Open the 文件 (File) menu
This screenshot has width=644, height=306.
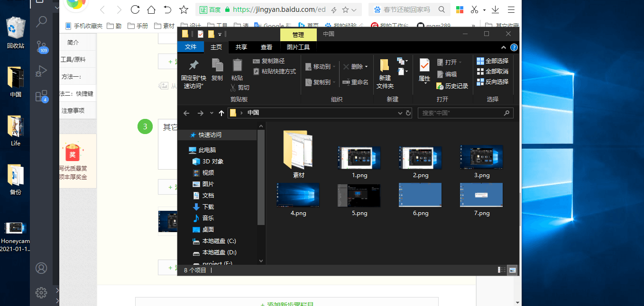tap(191, 47)
